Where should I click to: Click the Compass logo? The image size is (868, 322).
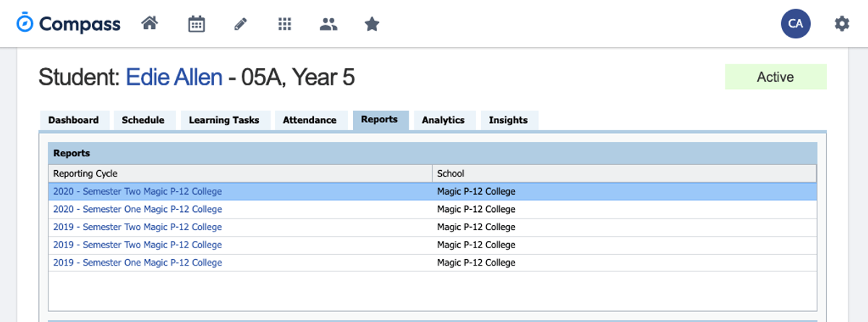69,24
